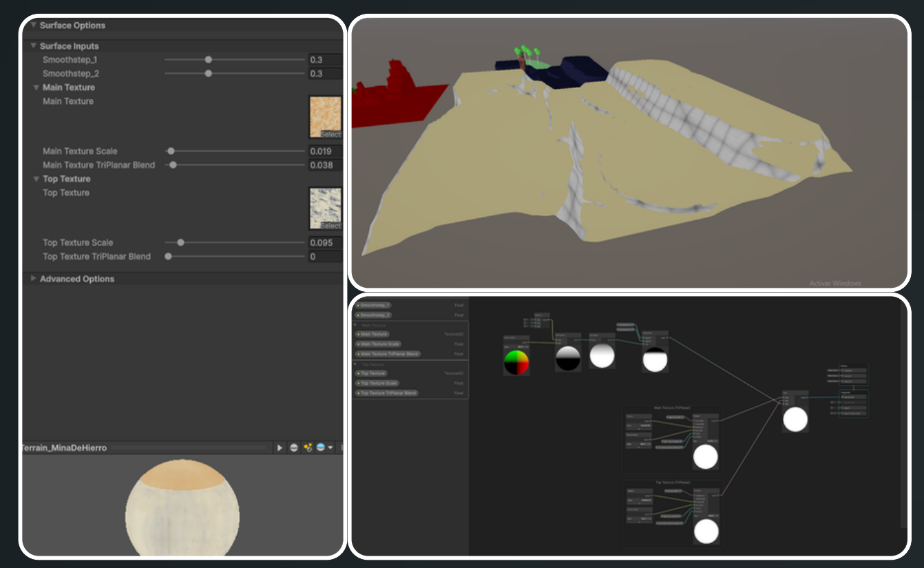The width and height of the screenshot is (924, 568).
Task: Click the Smoothstep_1 slider handle
Action: point(209,60)
